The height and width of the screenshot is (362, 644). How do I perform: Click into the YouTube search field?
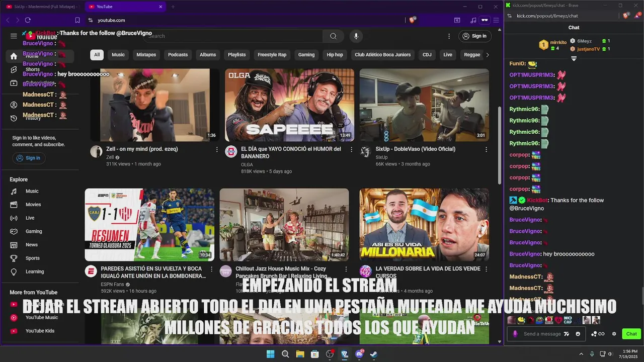click(234, 36)
